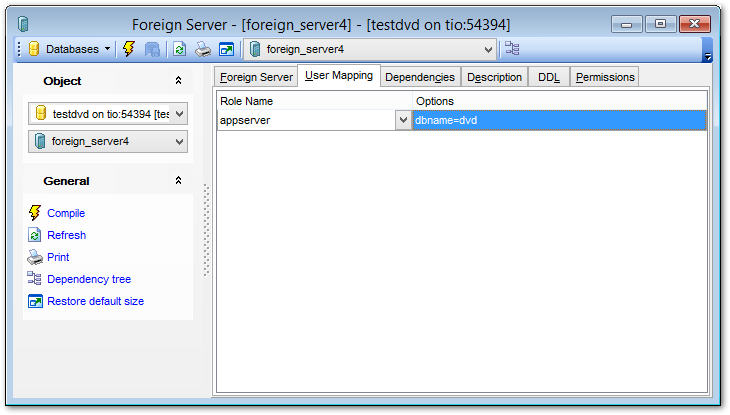Switch to the DDL tab
Image resolution: width=730 pixels, height=415 pixels.
tap(548, 77)
